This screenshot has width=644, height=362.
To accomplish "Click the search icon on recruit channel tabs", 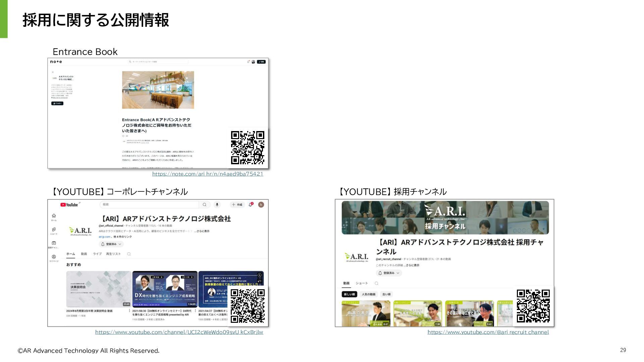I will [x=376, y=284].
